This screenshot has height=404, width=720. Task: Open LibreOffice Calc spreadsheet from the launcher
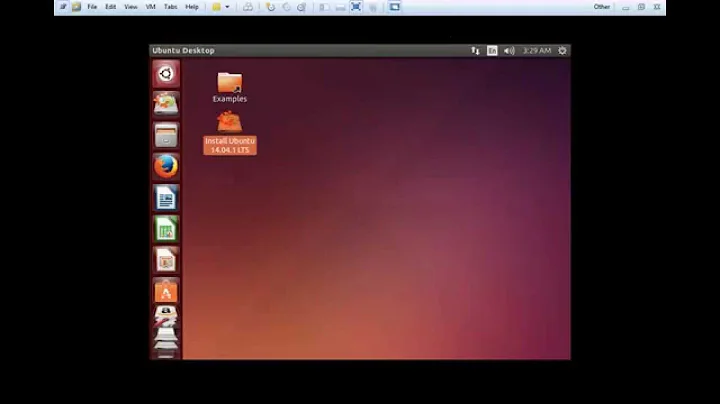166,229
